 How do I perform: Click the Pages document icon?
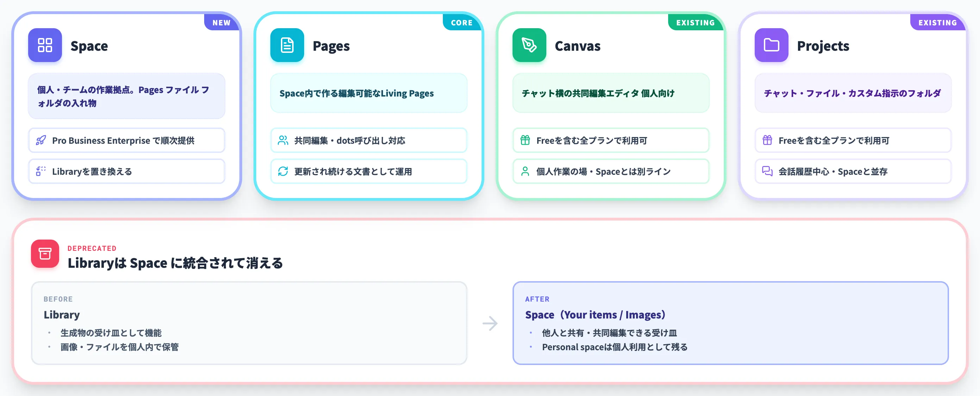pyautogui.click(x=287, y=45)
